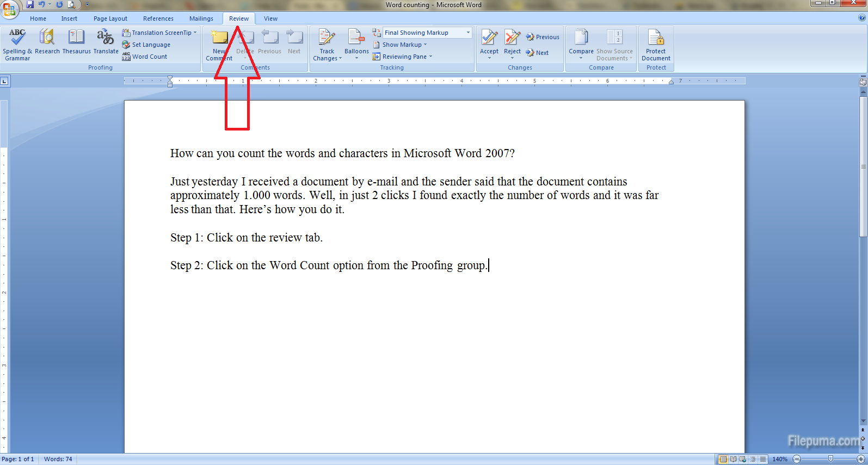Image resolution: width=868 pixels, height=465 pixels.
Task: Go to Previous change in Changes group
Action: click(543, 37)
